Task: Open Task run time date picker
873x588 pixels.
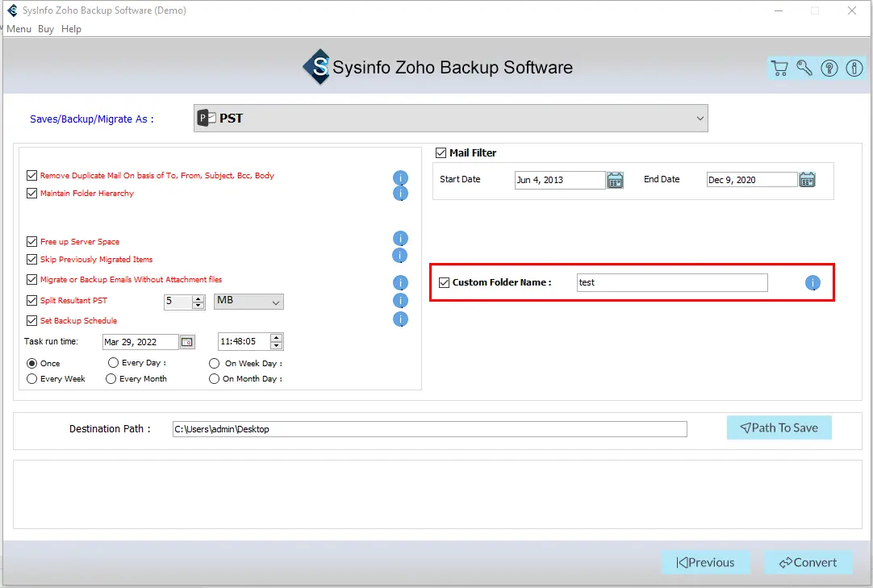Action: tap(187, 342)
